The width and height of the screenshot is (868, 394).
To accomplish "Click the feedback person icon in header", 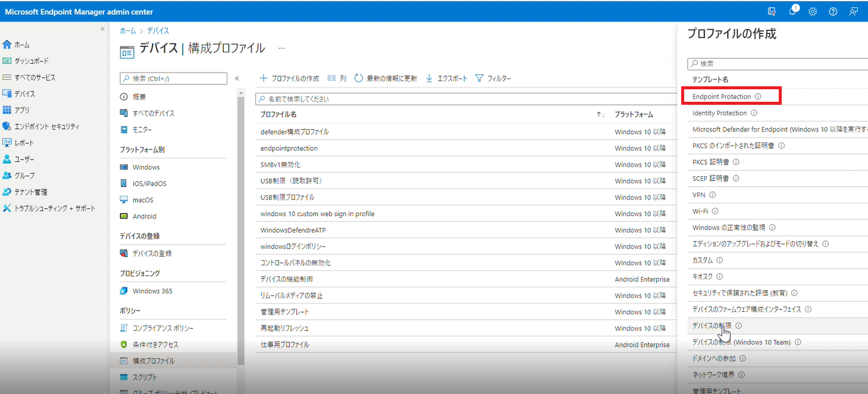I will click(854, 11).
